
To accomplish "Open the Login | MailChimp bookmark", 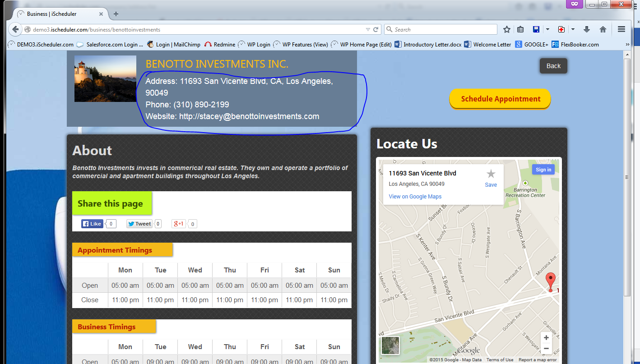I will coord(173,44).
